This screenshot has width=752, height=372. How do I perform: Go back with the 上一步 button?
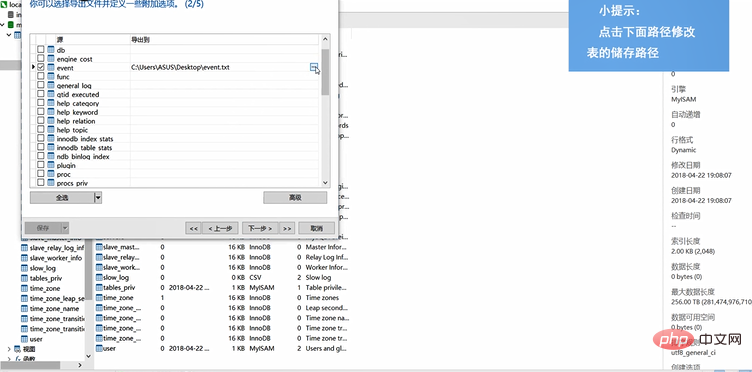220,229
